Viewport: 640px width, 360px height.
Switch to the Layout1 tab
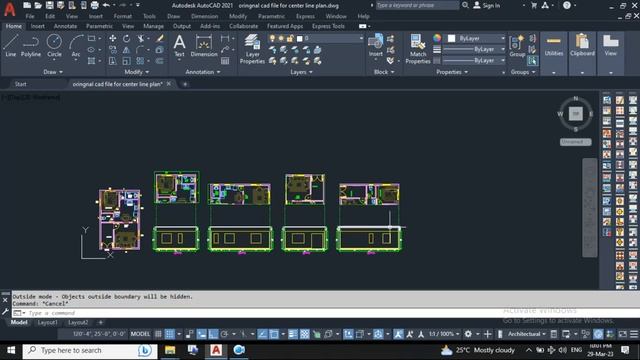click(47, 322)
